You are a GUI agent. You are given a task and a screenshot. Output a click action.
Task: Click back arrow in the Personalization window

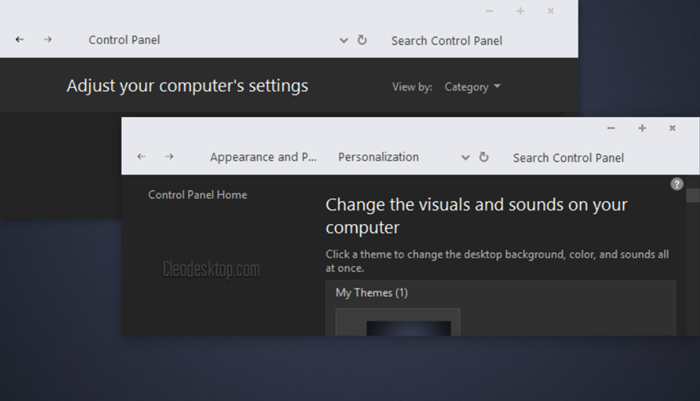[141, 157]
